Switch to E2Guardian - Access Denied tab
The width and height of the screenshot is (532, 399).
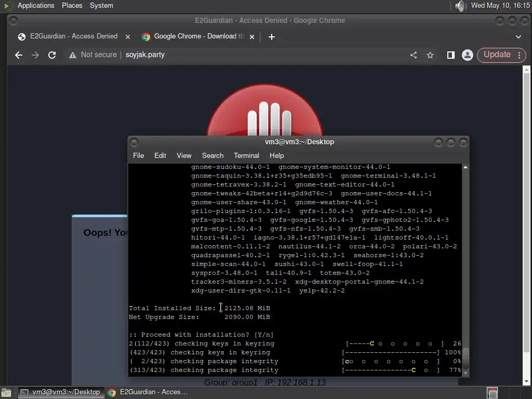(74, 36)
